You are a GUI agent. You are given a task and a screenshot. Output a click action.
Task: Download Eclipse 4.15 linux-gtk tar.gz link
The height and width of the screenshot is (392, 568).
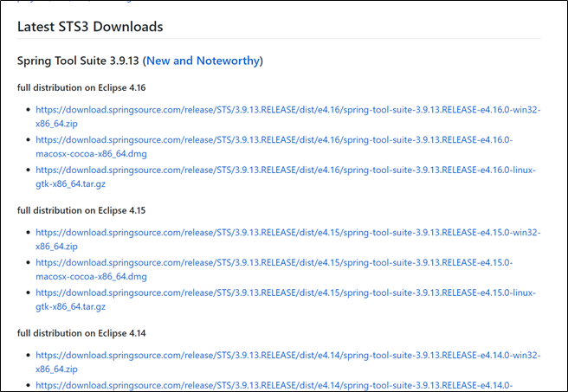pyautogui.click(x=286, y=299)
